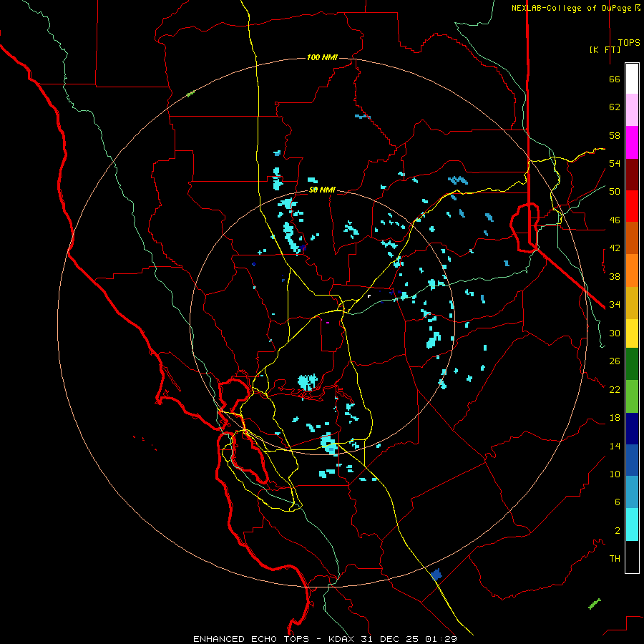This screenshot has height=644, width=644.
Task: Click the tiny white echo pixel near the map center
Action: click(x=369, y=296)
